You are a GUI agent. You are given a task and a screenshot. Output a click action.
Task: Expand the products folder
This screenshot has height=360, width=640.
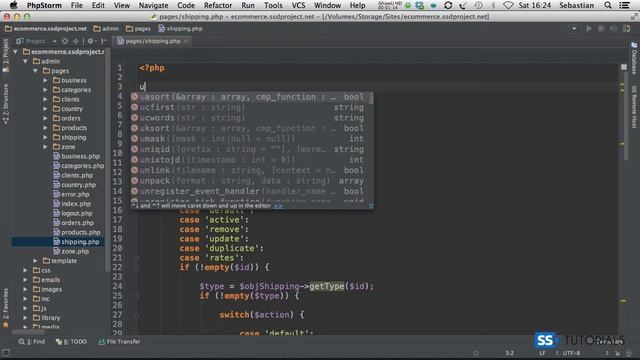tap(45, 128)
